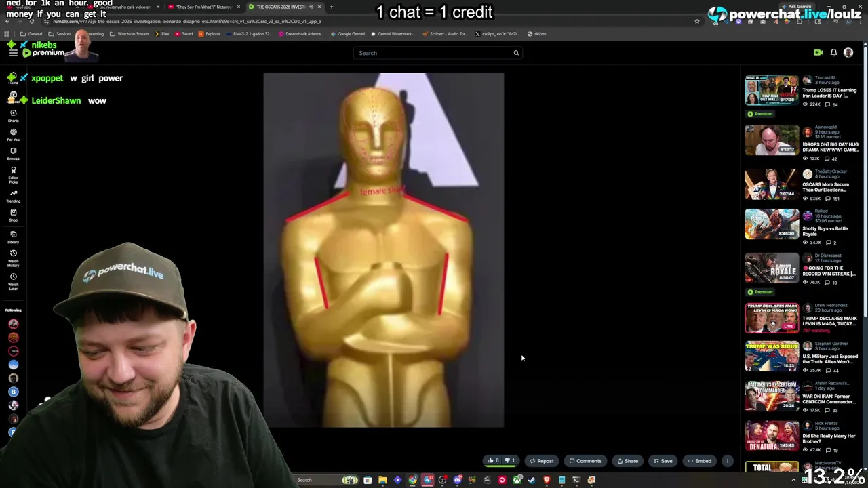Dislike the video with thumbs down
868x488 pixels.
tap(510, 461)
